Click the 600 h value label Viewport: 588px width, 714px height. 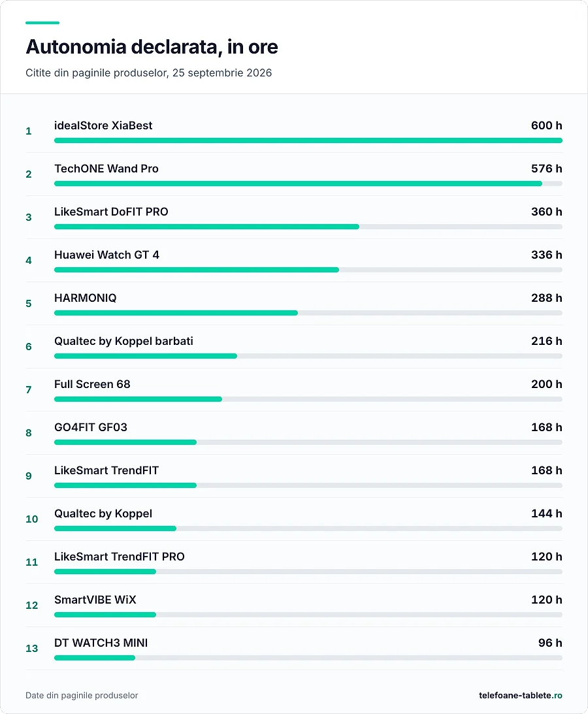click(x=547, y=125)
